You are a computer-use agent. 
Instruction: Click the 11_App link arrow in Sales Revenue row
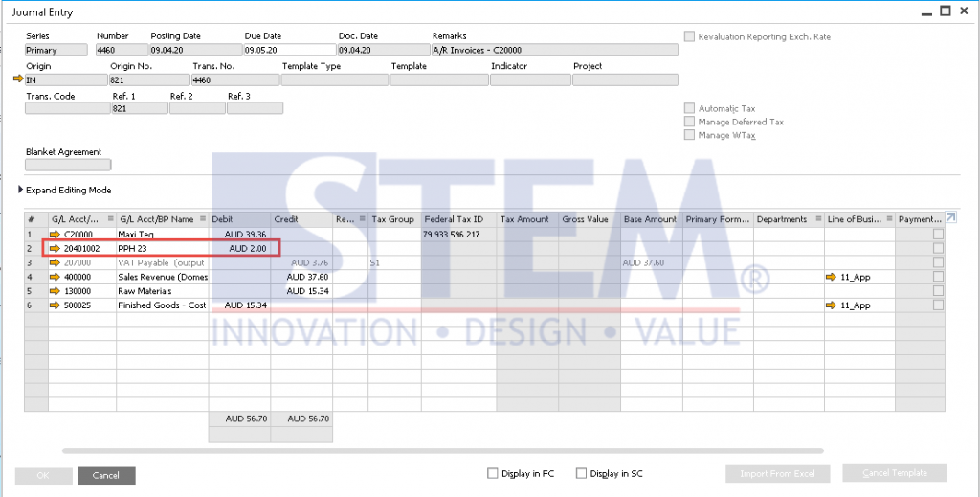(832, 277)
